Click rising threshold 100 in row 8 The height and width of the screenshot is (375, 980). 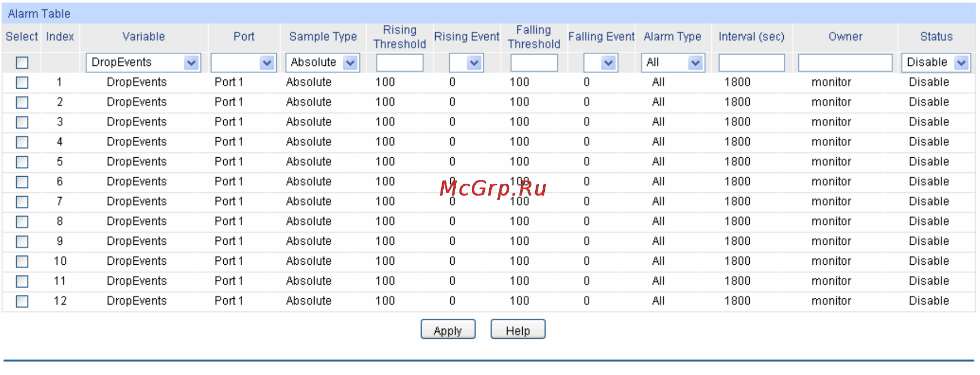[x=385, y=222]
